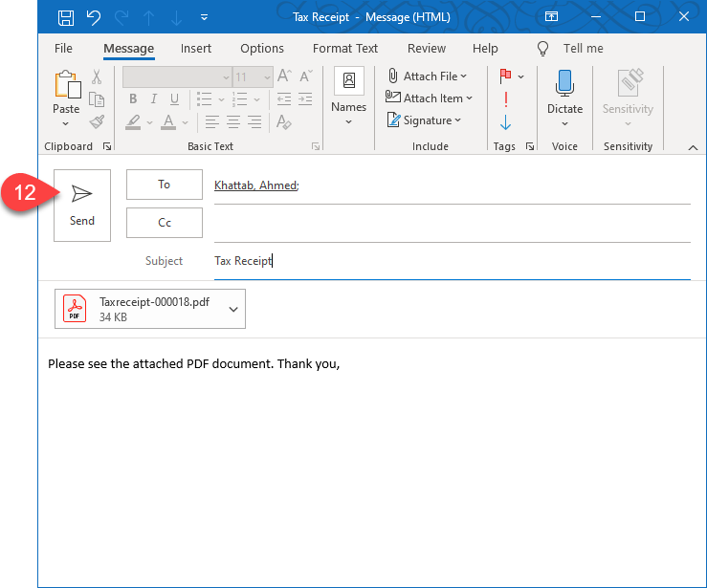707x588 pixels.
Task: Click the red Follow Up flag
Action: point(505,76)
